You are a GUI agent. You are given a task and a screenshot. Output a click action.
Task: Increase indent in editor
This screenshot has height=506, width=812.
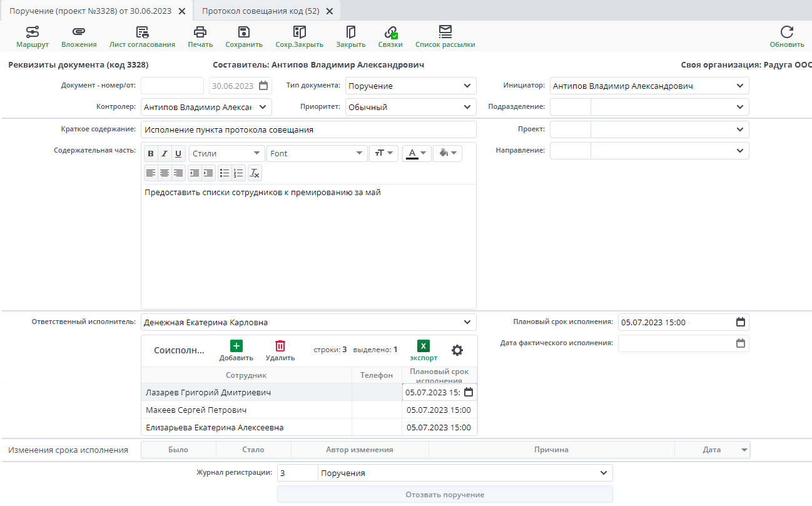tap(208, 173)
